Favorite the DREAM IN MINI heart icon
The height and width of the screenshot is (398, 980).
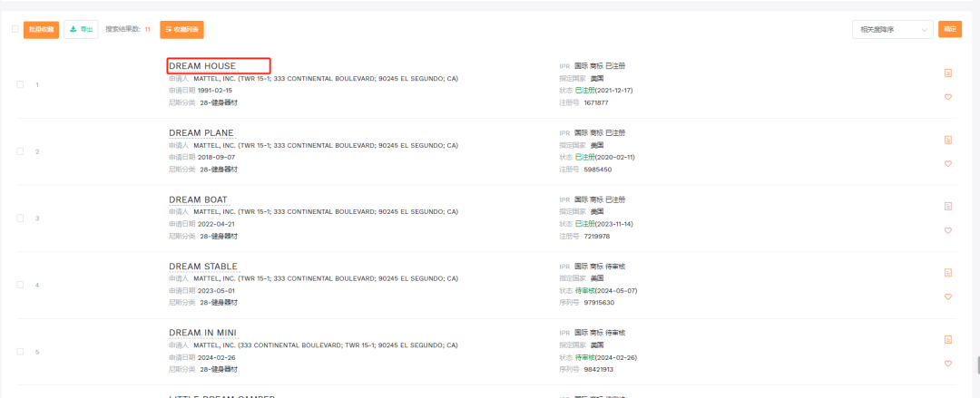pos(948,364)
